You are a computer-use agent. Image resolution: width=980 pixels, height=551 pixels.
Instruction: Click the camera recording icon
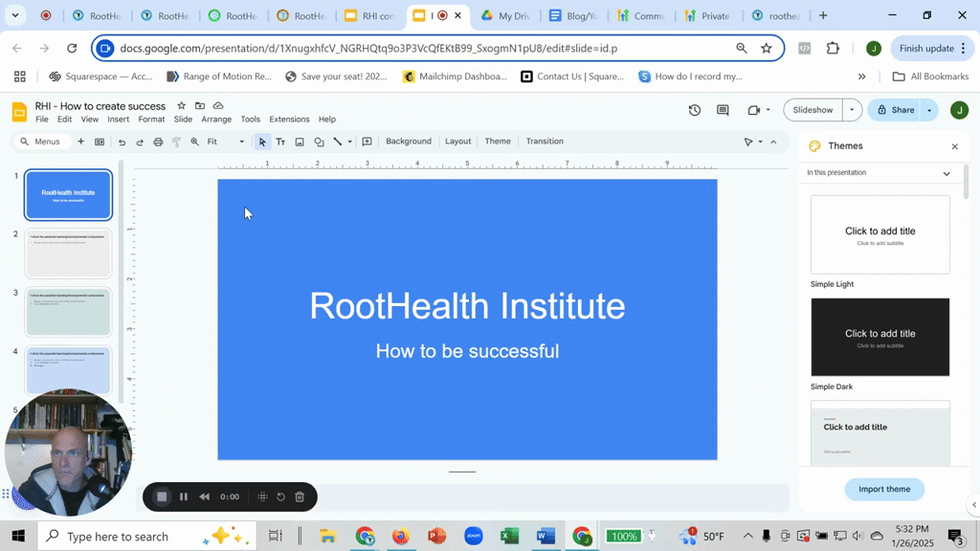click(754, 110)
